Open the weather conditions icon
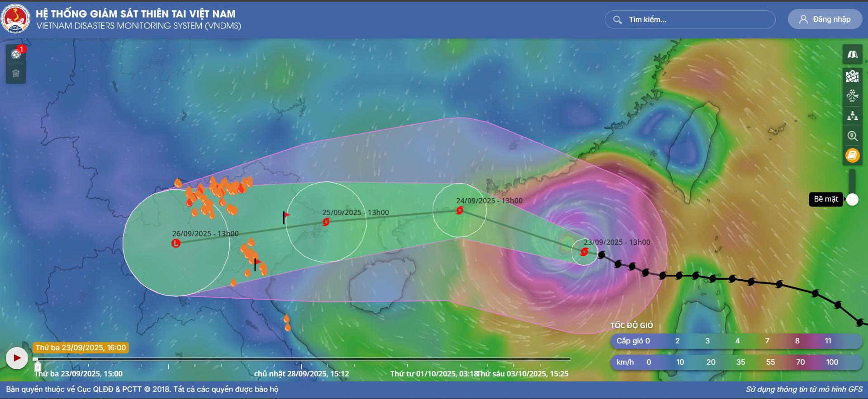This screenshot has height=399, width=868. (852, 95)
